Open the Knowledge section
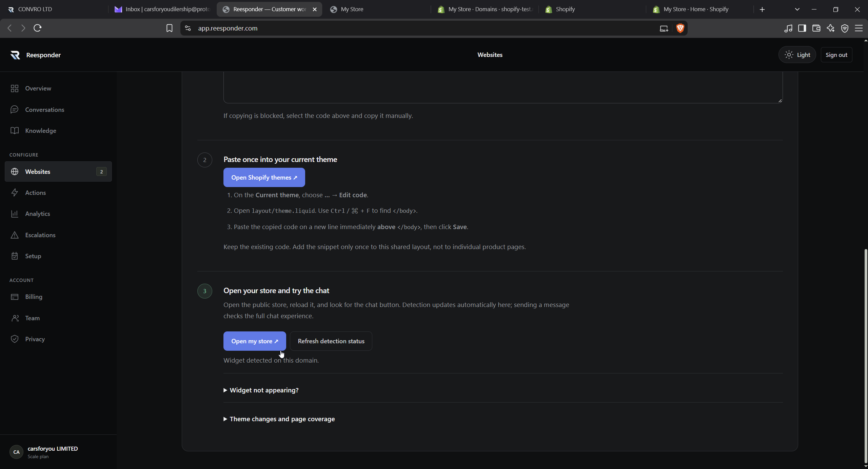Viewport: 868px width, 469px height. click(58, 131)
